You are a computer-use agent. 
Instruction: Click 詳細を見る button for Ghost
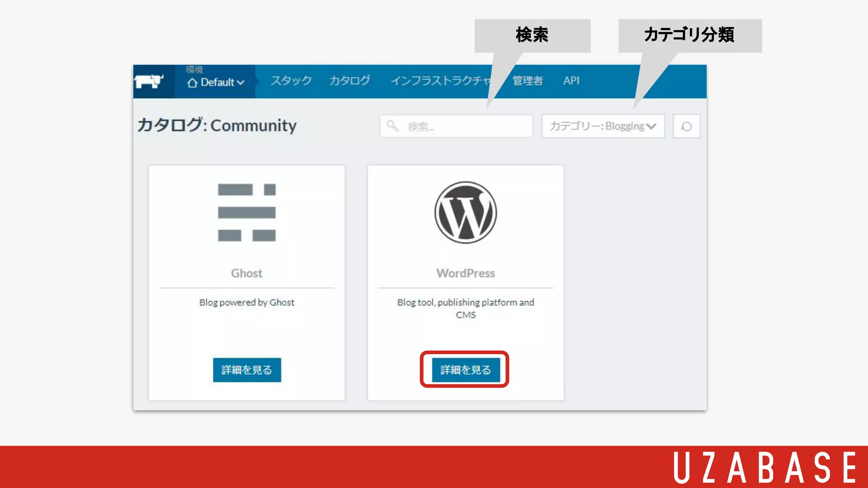[247, 370]
